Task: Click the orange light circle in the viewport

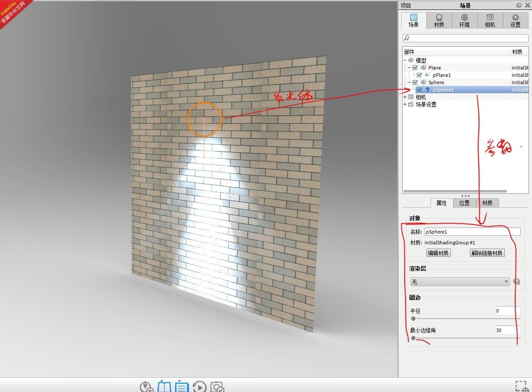Action: 204,120
